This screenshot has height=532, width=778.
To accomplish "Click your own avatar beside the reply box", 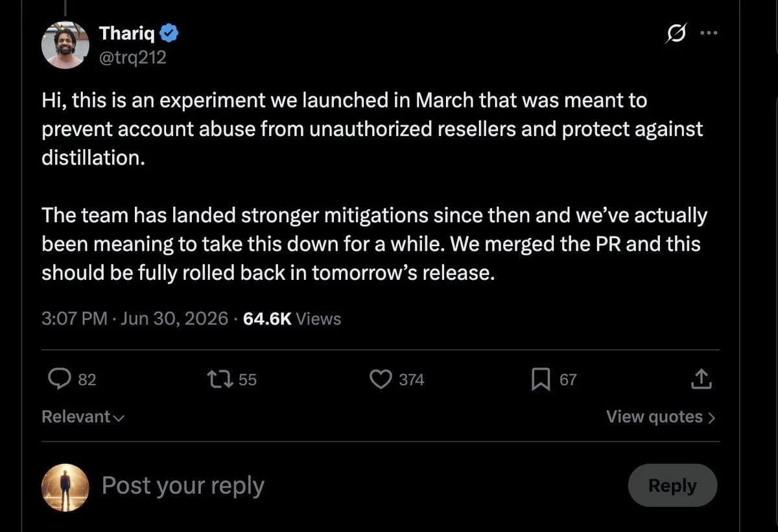I will point(65,487).
